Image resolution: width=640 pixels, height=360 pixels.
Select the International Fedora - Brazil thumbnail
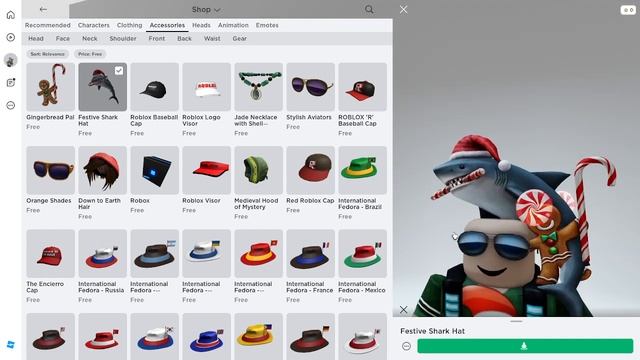pyautogui.click(x=362, y=170)
